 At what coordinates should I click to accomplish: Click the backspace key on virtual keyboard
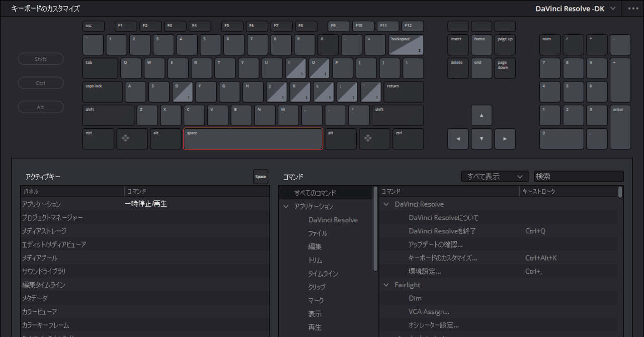coord(406,45)
